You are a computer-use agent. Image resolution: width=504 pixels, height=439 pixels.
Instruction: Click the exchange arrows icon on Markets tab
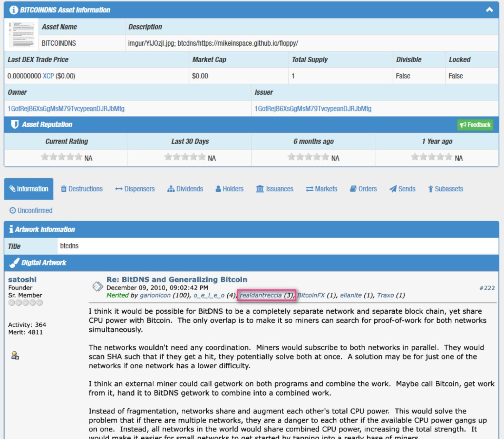click(x=310, y=189)
